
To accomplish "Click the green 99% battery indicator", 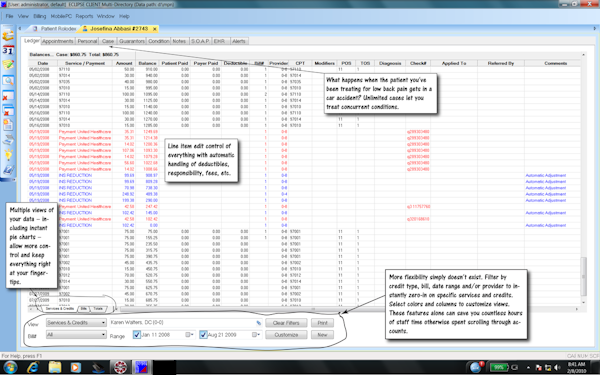I will 499,368.
